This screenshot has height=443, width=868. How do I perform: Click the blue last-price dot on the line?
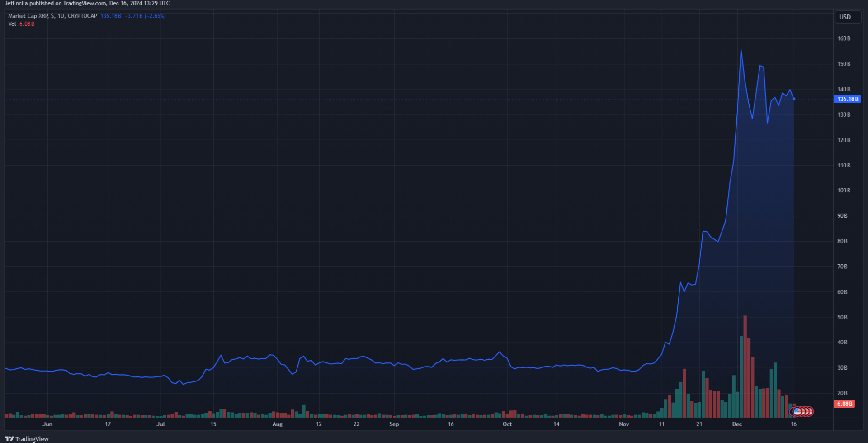tap(794, 99)
